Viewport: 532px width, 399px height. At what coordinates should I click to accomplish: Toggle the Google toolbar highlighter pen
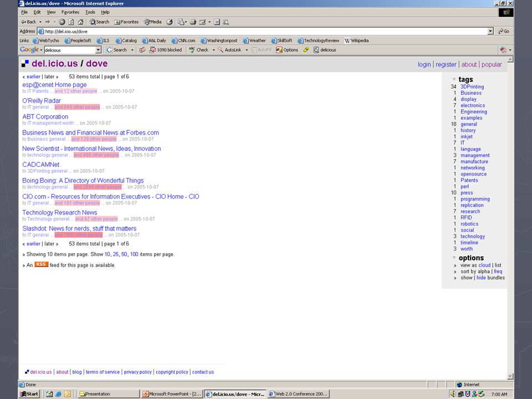pyautogui.click(x=306, y=50)
